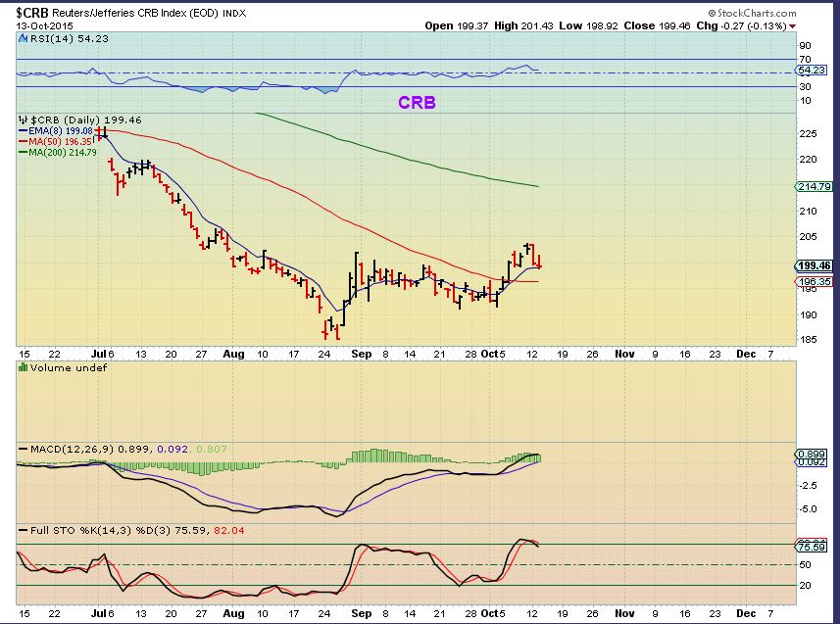Click the red down arrow after Chg
This screenshot has width=840, height=624.
point(792,26)
